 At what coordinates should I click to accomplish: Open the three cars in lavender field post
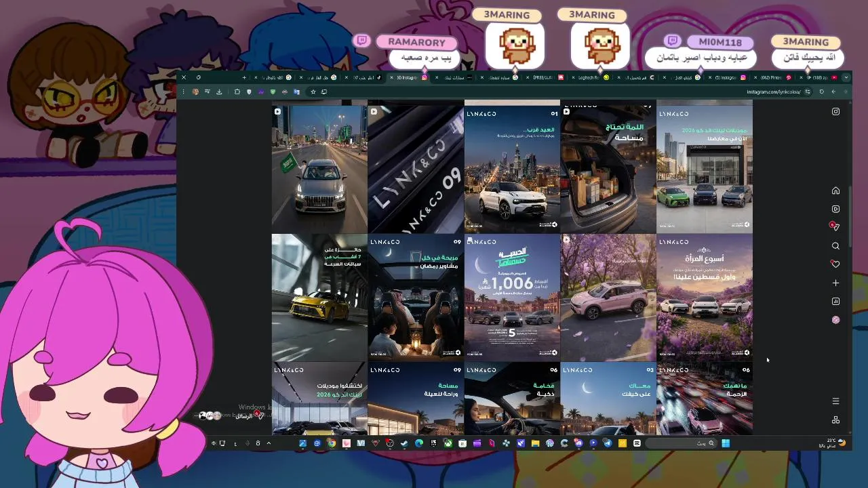705,298
